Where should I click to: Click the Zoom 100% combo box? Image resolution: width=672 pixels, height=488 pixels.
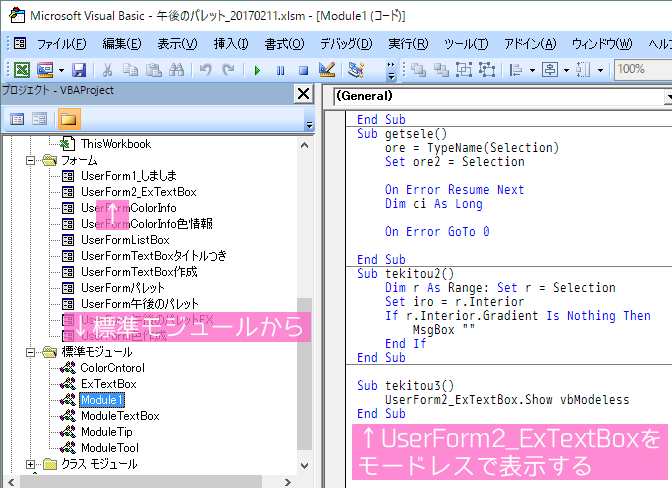pyautogui.click(x=643, y=69)
